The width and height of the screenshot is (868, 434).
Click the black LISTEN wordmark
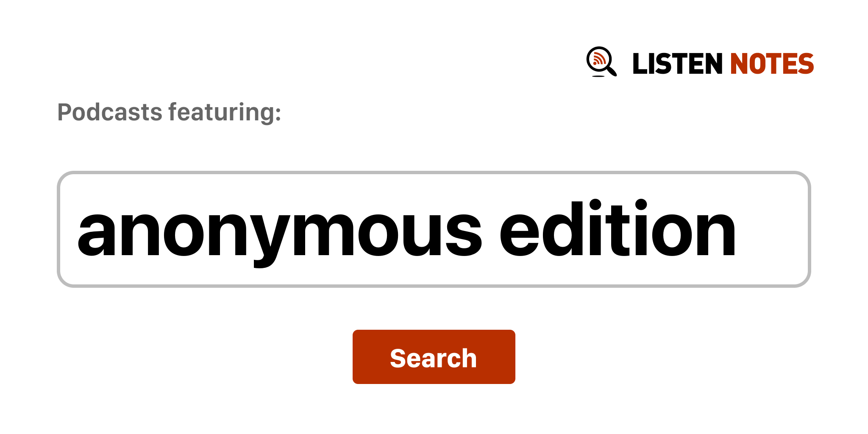pos(677,64)
